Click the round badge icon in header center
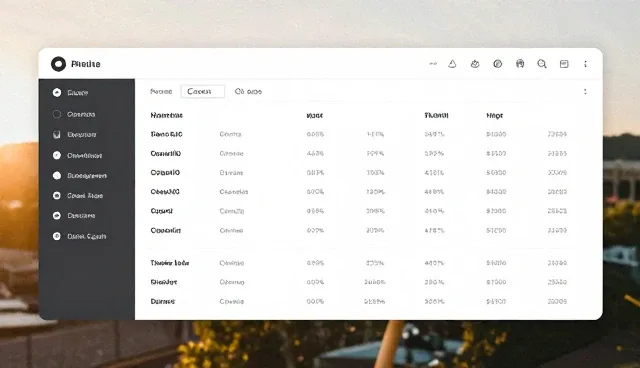 pos(498,64)
